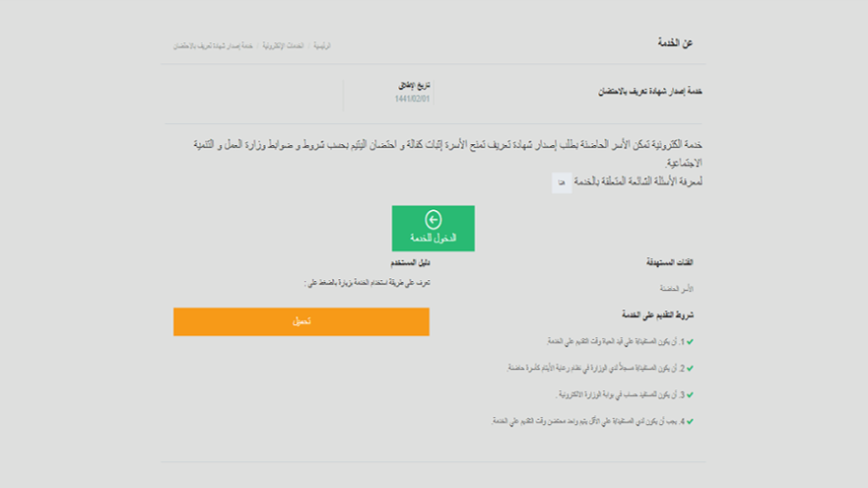Click condition 1 about beneficiary being alive
The image size is (868, 488).
pos(620,342)
